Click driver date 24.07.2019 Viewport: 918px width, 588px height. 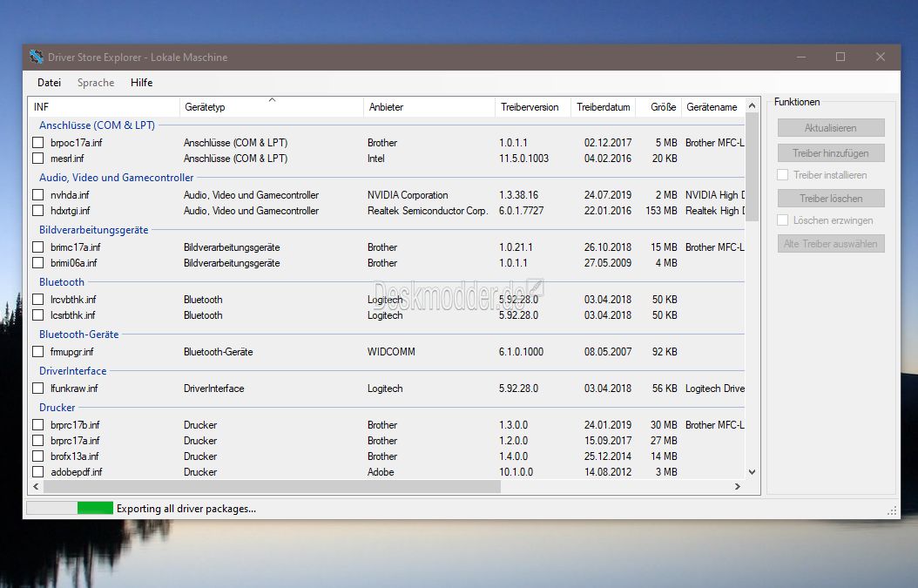(608, 195)
